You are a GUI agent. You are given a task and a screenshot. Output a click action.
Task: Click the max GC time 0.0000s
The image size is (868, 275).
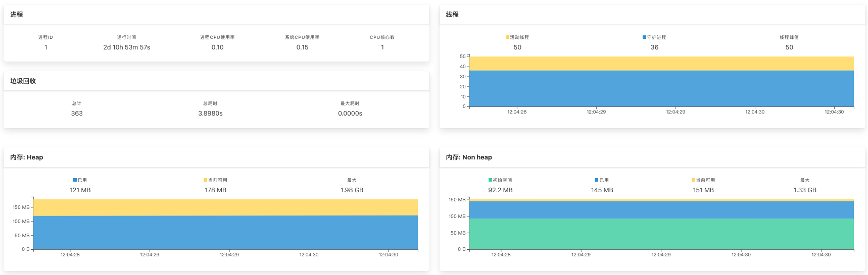tap(350, 114)
